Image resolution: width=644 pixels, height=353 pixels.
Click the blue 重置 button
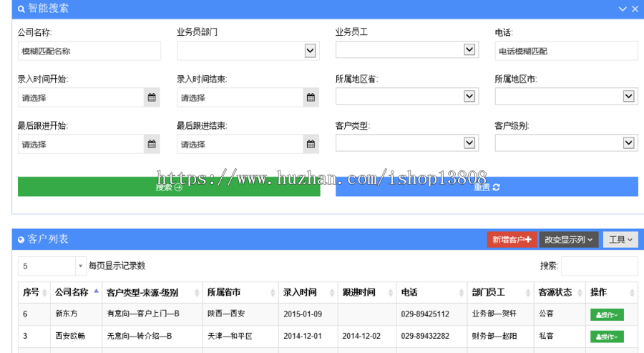coord(487,187)
